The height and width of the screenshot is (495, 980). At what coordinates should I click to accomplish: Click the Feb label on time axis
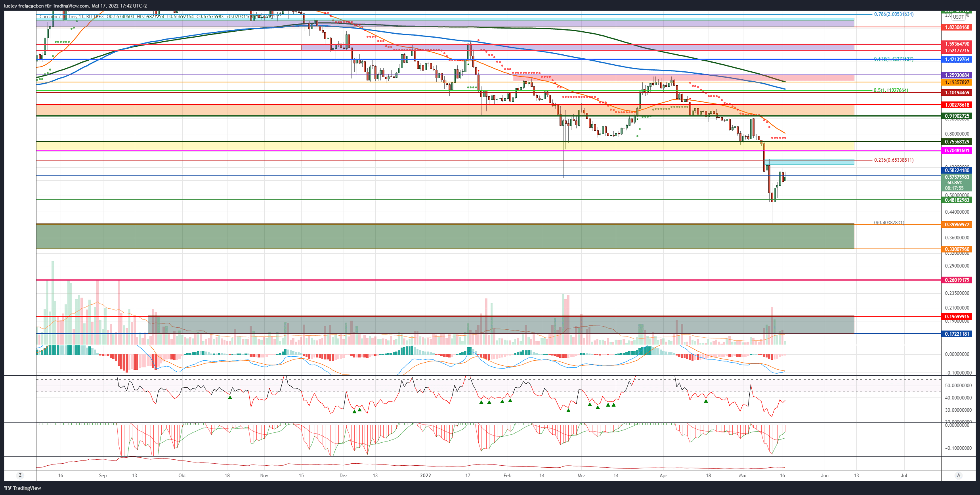(507, 476)
